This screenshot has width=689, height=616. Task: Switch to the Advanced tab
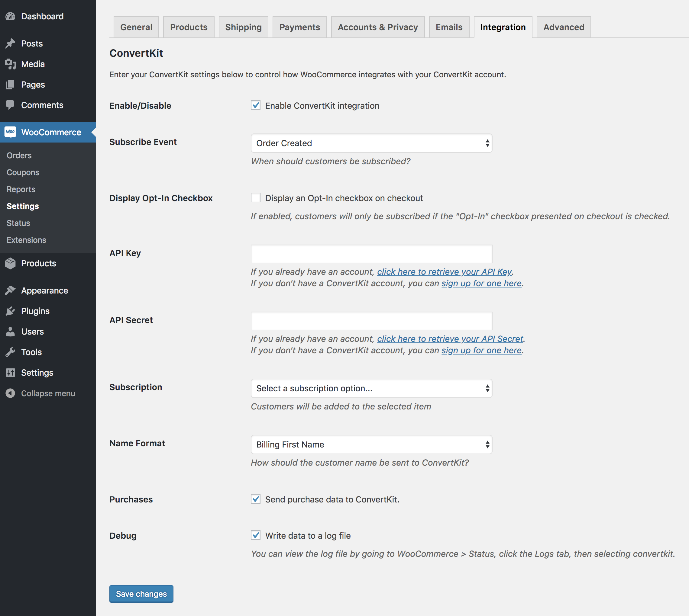(x=564, y=27)
